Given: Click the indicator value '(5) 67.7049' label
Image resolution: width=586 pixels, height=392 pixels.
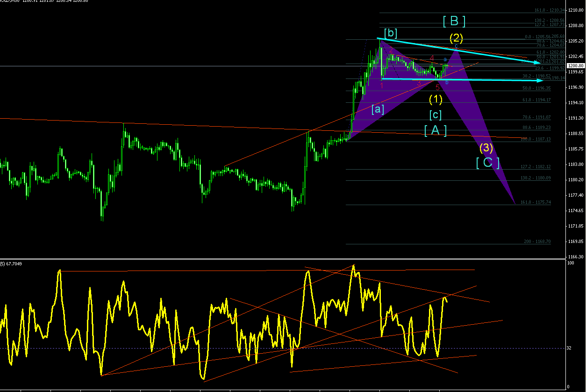Looking at the screenshot, I should (x=11, y=264).
